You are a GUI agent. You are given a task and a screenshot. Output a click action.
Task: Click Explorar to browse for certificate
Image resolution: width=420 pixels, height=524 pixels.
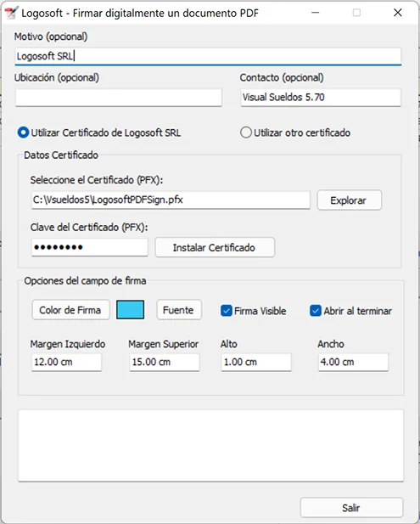click(349, 200)
